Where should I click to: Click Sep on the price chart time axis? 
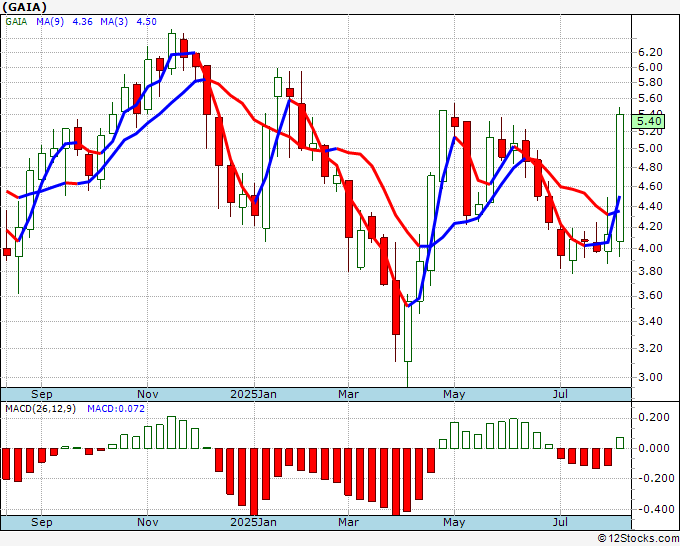[42, 394]
